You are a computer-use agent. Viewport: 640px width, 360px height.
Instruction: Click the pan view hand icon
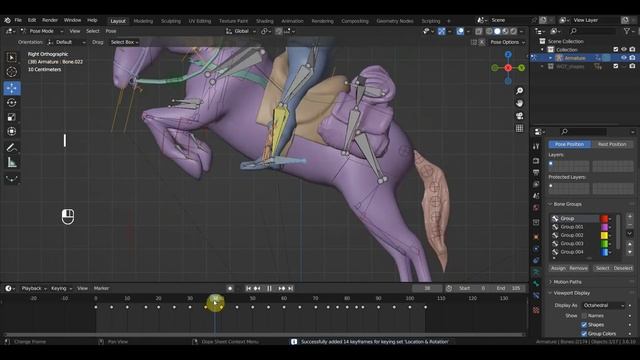coord(519,103)
